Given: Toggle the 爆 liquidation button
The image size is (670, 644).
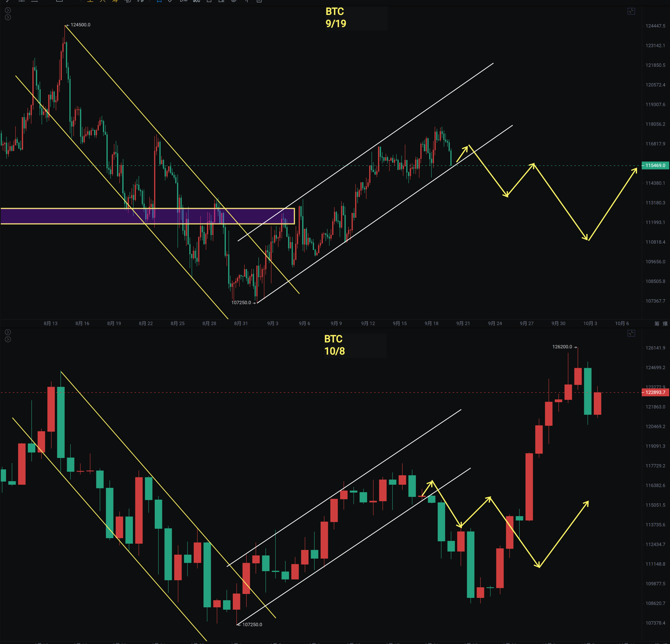Looking at the screenshot, I should point(665,324).
